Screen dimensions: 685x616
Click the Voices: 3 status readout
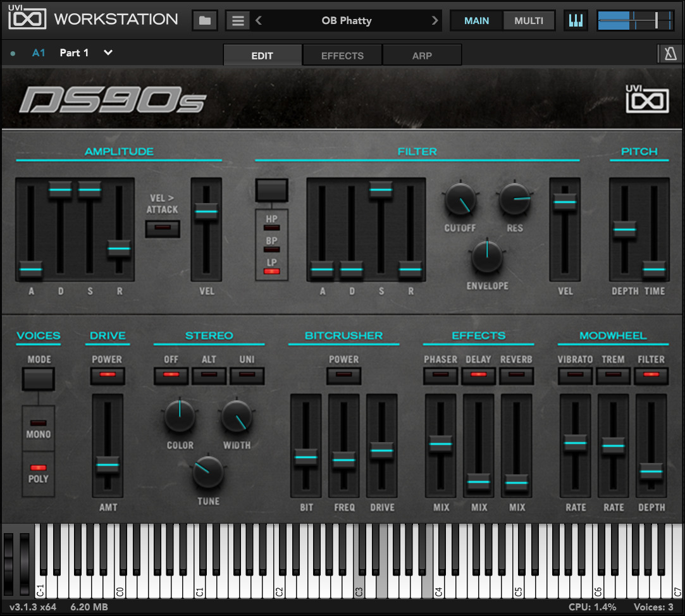pyautogui.click(x=653, y=607)
